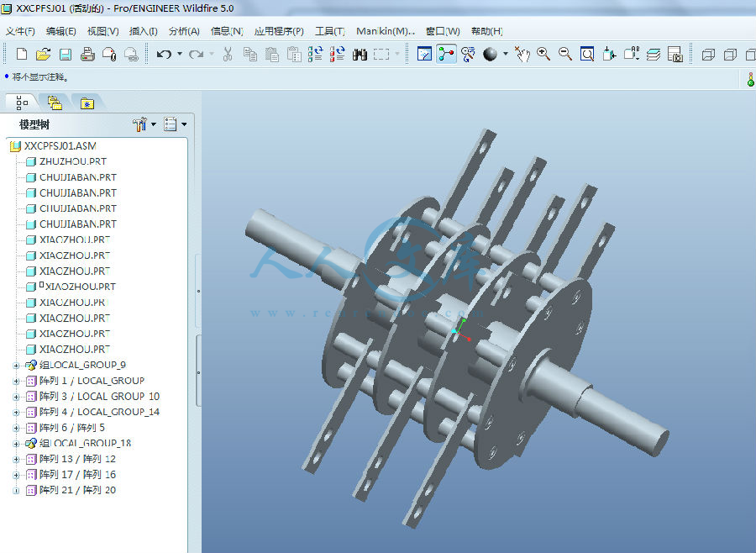Open dropdown arrow beside selection box icon
756x553 pixels.
click(396, 54)
